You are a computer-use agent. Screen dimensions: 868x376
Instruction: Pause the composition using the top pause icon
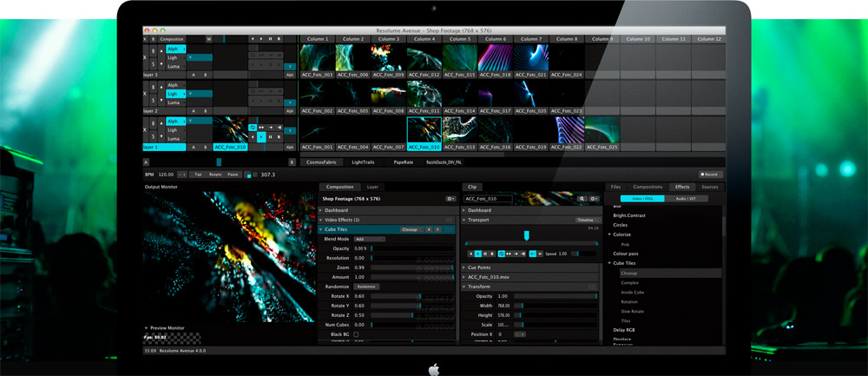(x=271, y=39)
